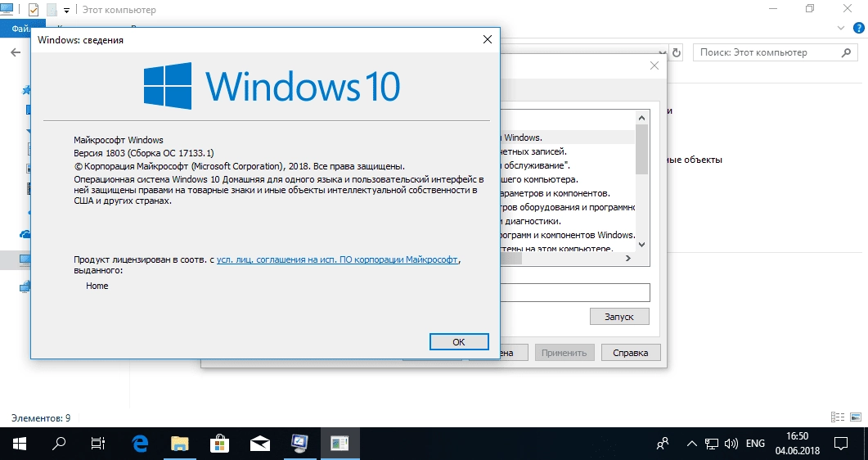This screenshot has height=460, width=868.
Task: Switch to System Configuration taskbar icon
Action: coord(299,444)
